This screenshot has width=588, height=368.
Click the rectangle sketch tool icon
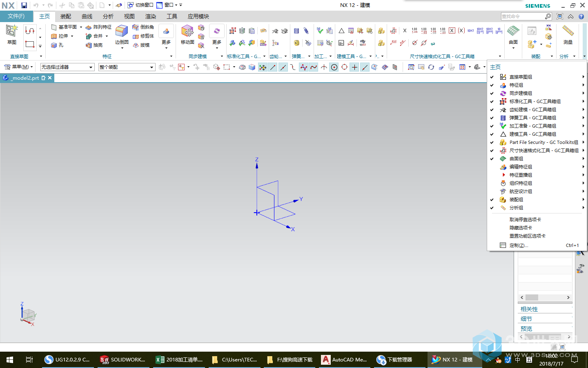(30, 44)
